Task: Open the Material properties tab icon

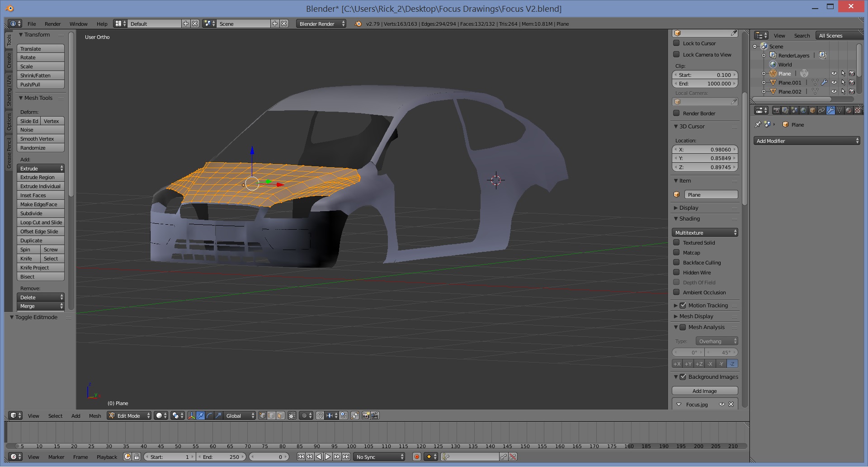Action: (849, 110)
